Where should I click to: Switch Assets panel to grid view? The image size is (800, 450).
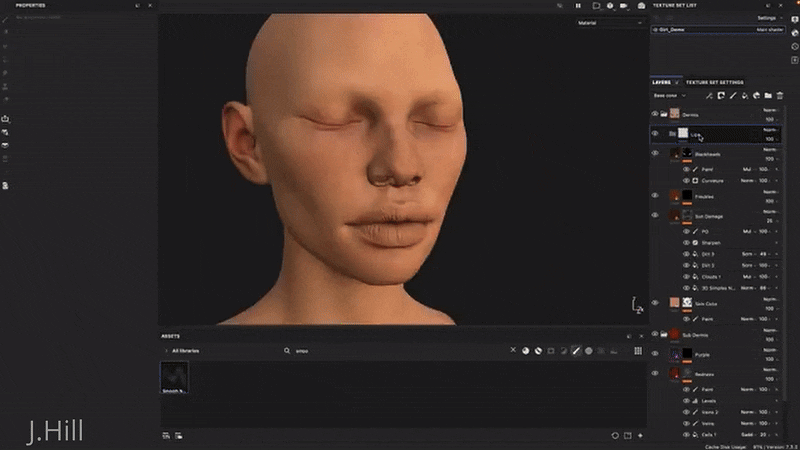[638, 351]
